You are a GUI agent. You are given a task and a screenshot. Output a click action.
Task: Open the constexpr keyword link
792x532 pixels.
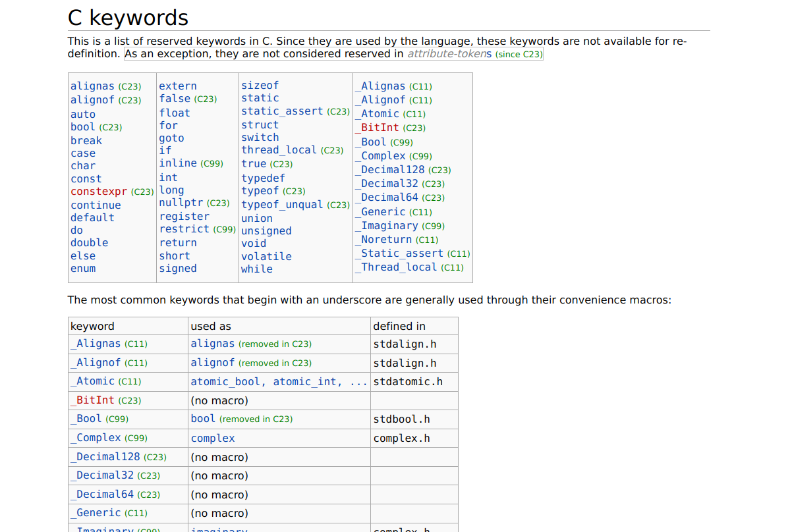coord(99,191)
